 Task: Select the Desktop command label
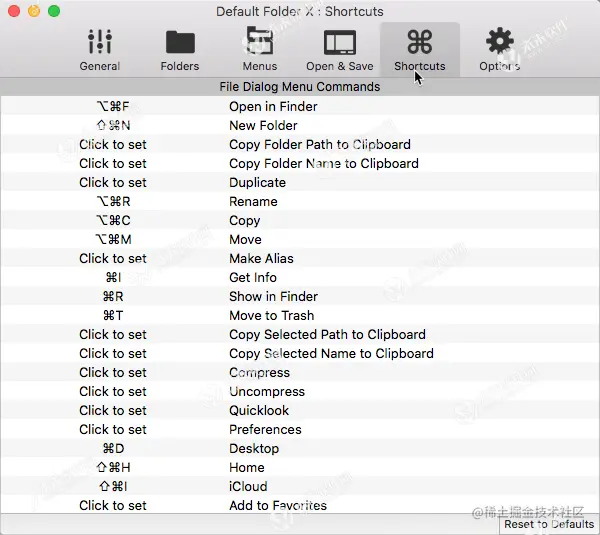(254, 449)
